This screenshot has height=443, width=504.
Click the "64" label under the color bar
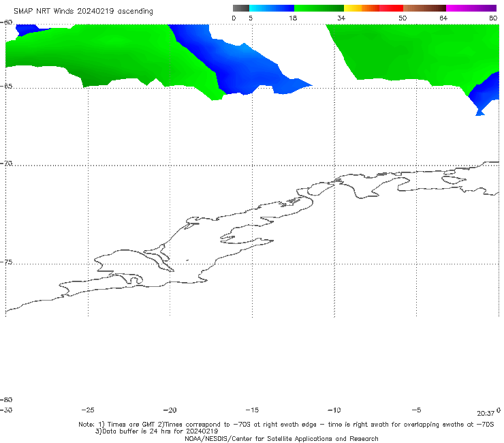coord(443,18)
